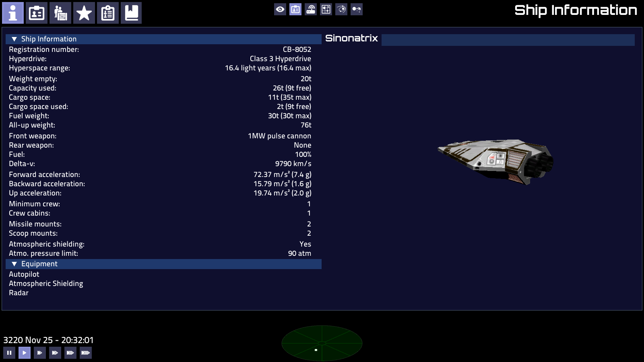Open the clipboard checklist tab
644x362 pixels.
coord(108,13)
